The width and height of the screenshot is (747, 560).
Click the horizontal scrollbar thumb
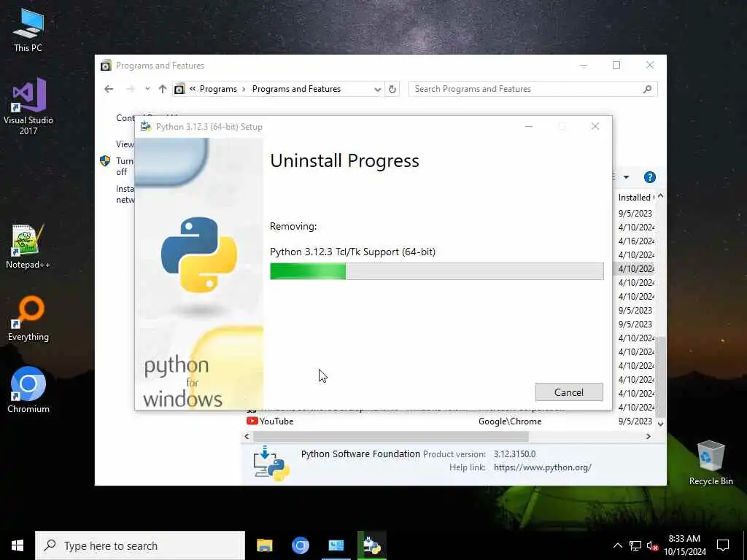click(391, 436)
